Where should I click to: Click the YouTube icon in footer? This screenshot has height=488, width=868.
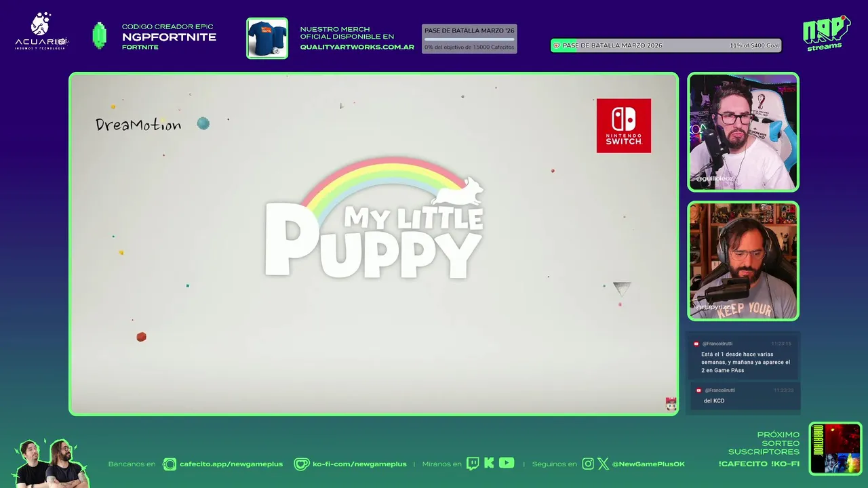coord(507,463)
